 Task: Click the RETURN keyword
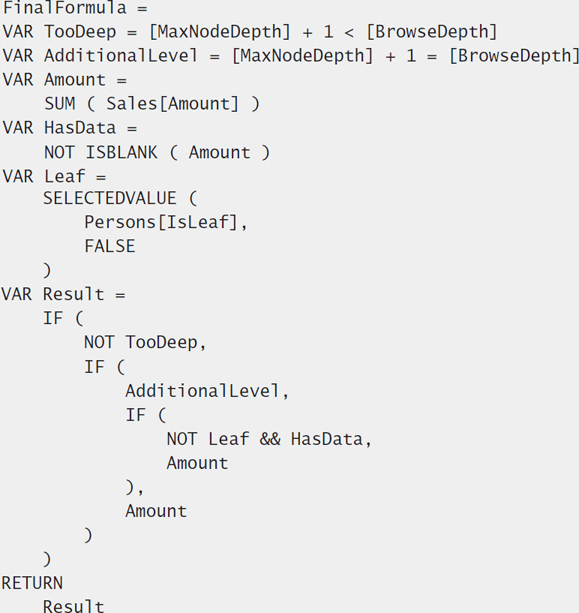point(32,583)
